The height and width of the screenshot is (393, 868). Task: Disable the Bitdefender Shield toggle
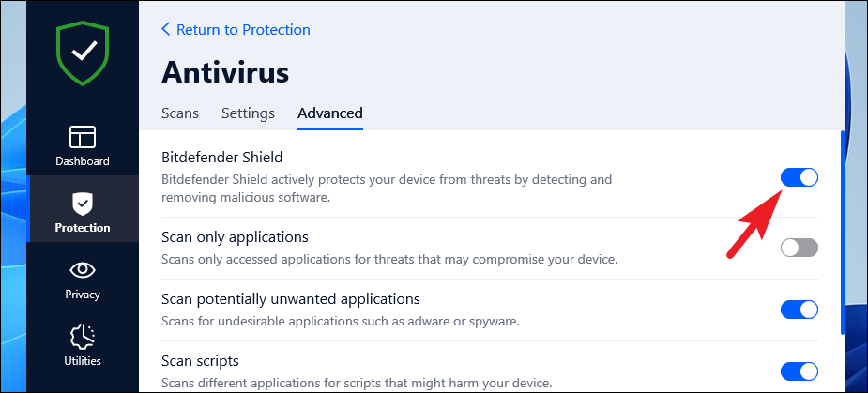click(x=799, y=177)
